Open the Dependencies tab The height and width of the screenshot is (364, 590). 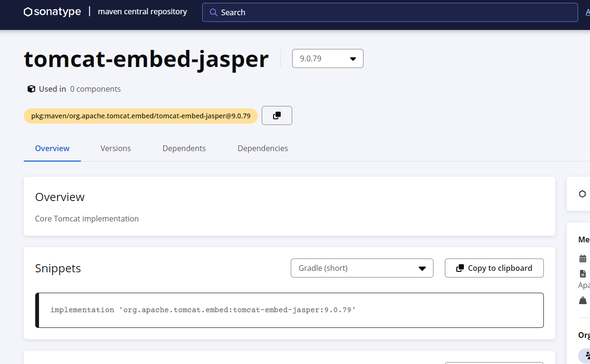(263, 148)
